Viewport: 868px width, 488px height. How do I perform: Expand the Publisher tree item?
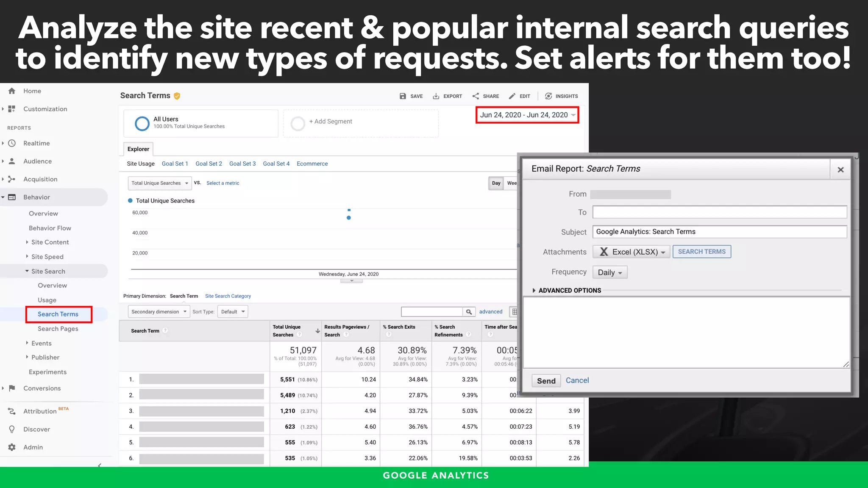click(27, 358)
